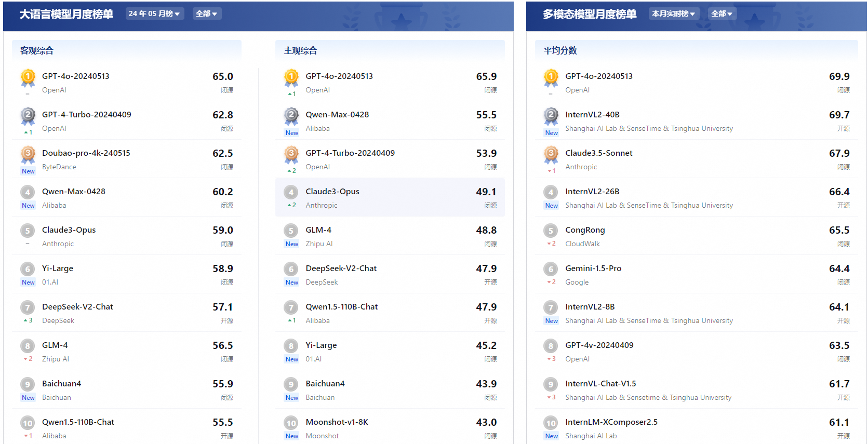Open InternVL2-40B model entry
This screenshot has width=868, height=444.
pyautogui.click(x=592, y=115)
